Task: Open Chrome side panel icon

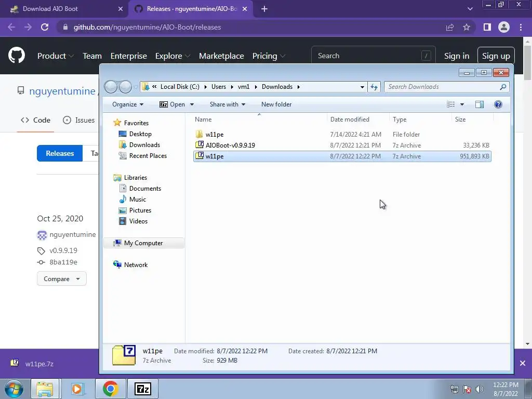Action: click(x=487, y=27)
